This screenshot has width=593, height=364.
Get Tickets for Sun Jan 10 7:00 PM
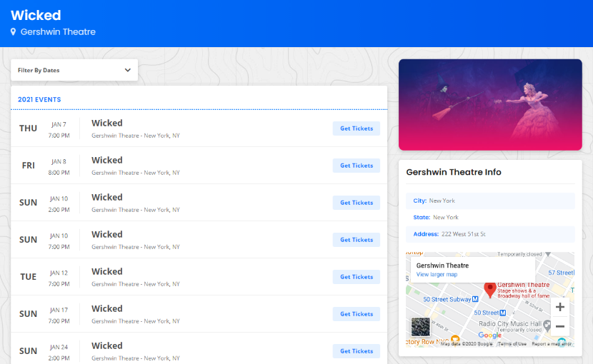(x=357, y=240)
